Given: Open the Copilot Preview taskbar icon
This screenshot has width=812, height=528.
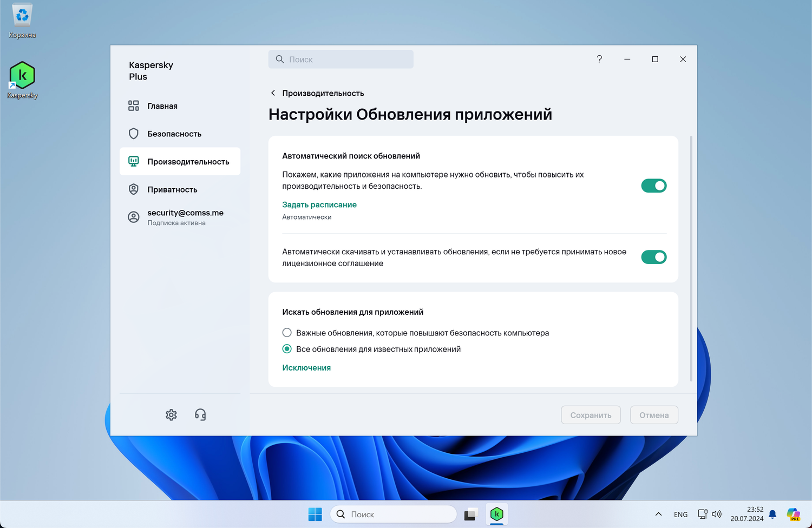Looking at the screenshot, I should point(794,514).
